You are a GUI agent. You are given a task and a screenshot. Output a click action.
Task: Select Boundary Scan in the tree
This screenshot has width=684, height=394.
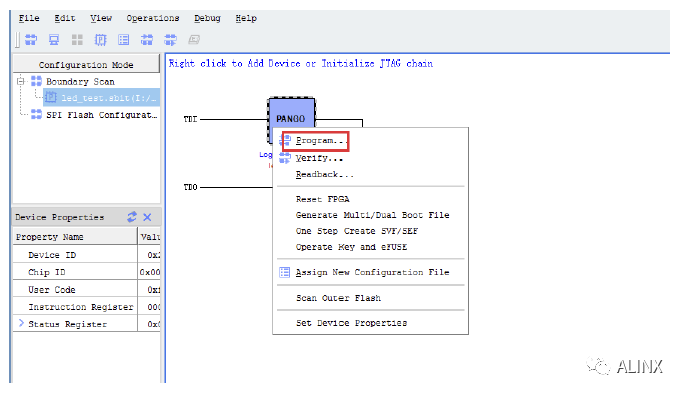coord(80,82)
